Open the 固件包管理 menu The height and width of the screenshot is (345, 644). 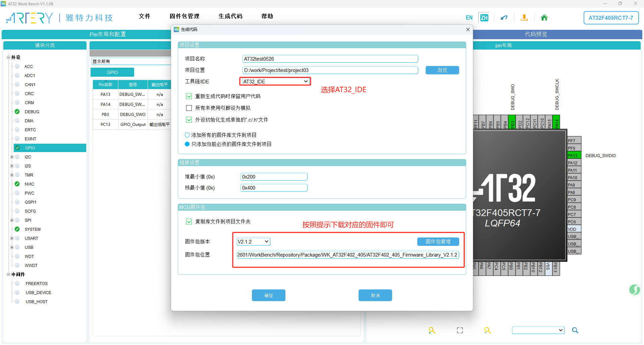184,16
